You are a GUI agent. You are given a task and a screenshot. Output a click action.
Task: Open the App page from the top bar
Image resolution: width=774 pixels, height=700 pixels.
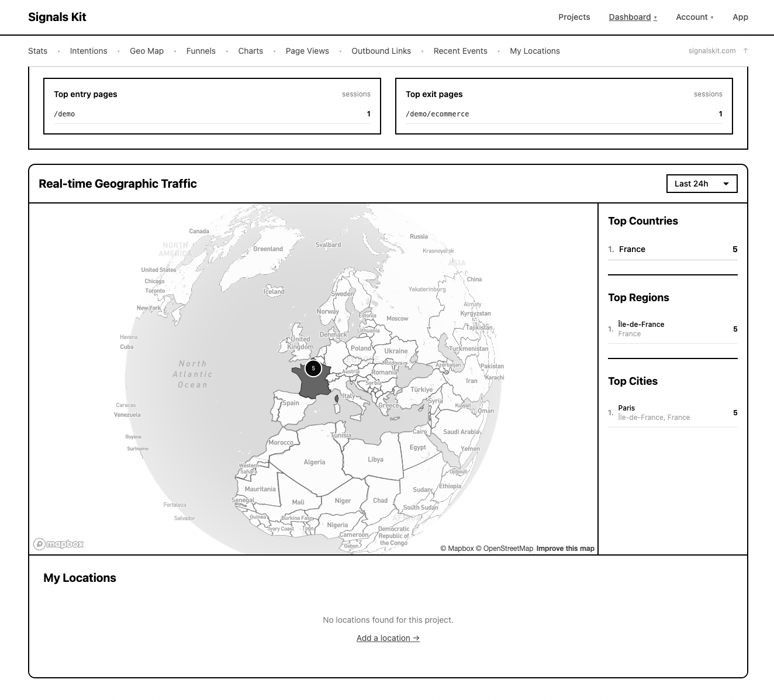[740, 17]
